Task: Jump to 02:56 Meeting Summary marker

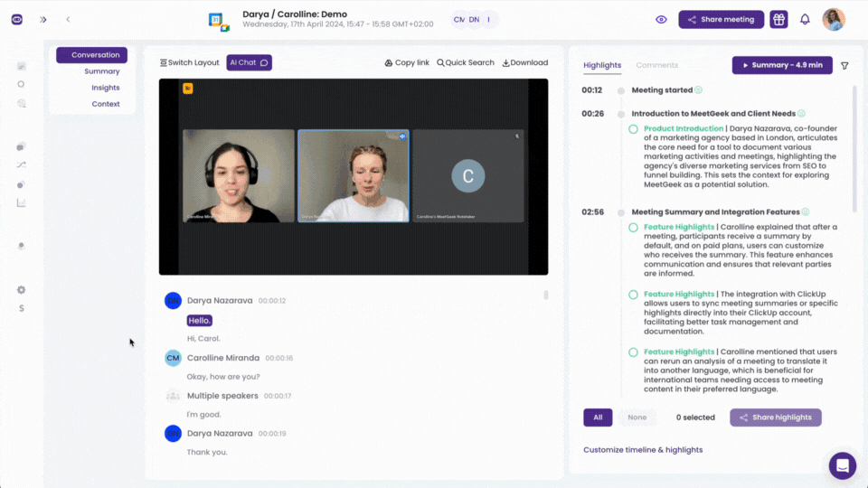Action: [621, 212]
